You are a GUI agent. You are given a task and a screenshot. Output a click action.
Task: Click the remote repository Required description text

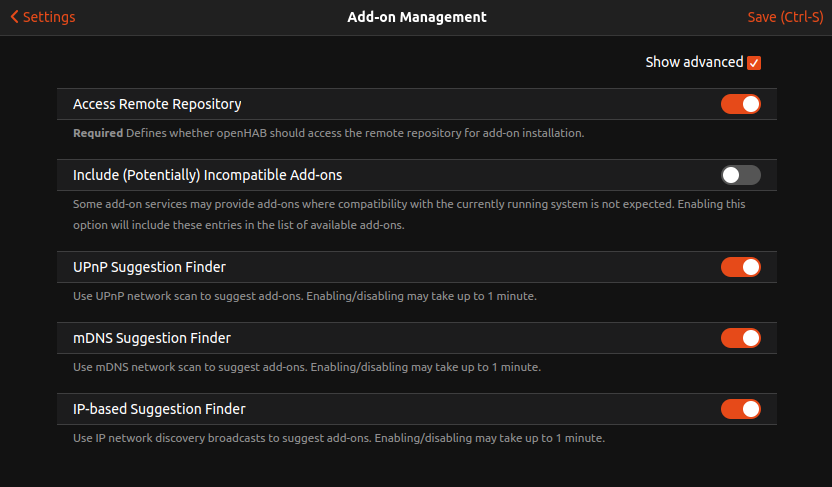(328, 133)
